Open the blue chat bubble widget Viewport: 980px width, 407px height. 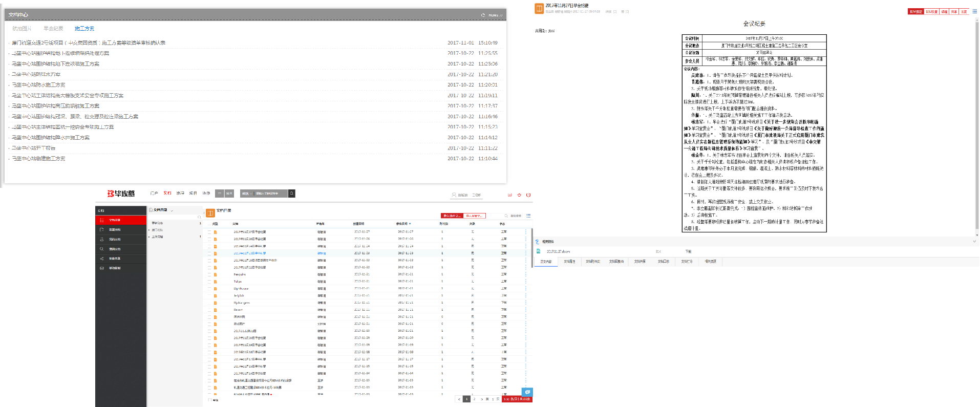[x=527, y=392]
